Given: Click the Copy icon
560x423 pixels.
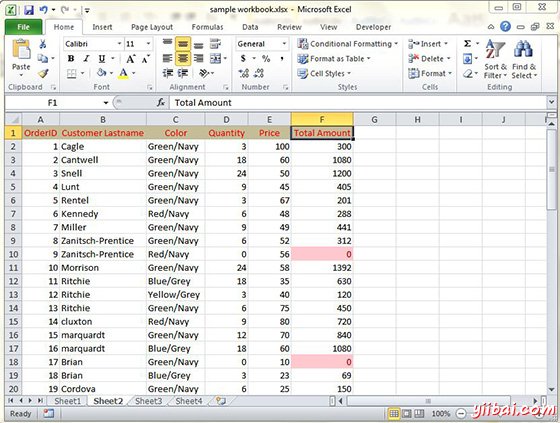Looking at the screenshot, I should (42, 58).
